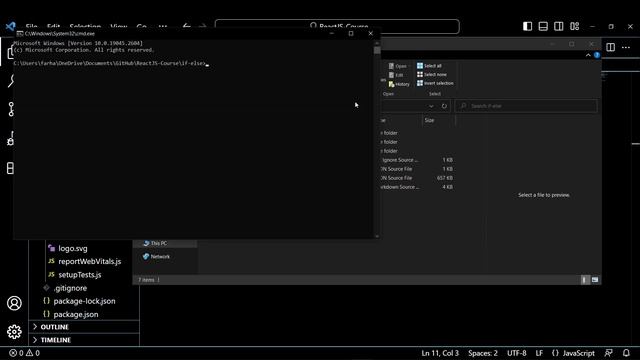Click the This PC icon in Explorer
The height and width of the screenshot is (360, 640).
tap(146, 243)
